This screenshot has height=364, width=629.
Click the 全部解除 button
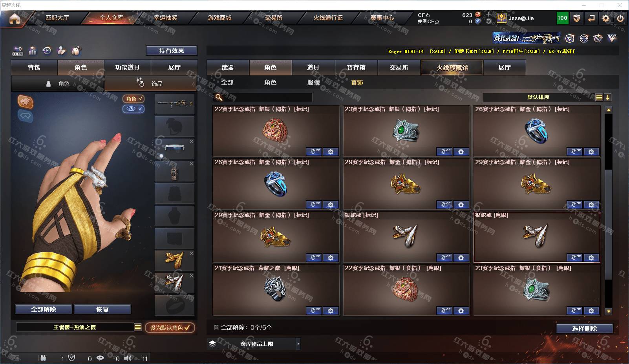pos(44,309)
